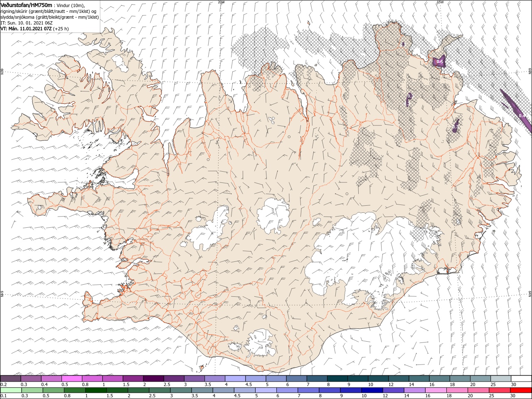Pick upper-row legend swatch labeled 6
The height and width of the screenshot is (399, 532).
click(296, 378)
